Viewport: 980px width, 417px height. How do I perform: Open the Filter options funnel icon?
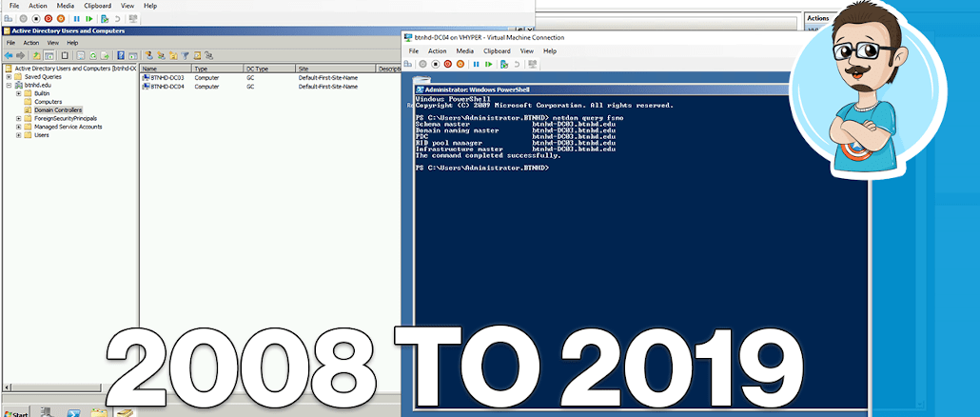point(185,55)
